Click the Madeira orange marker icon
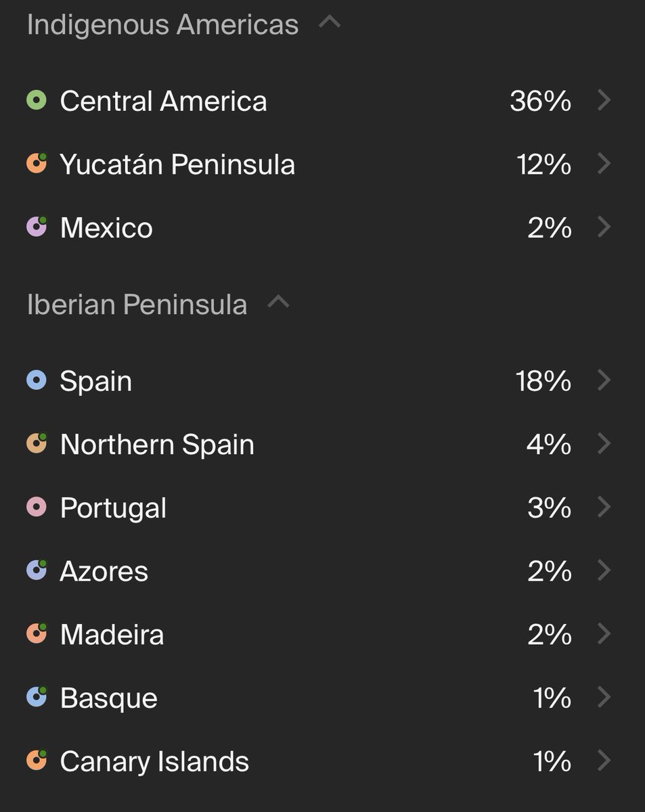 (x=37, y=634)
